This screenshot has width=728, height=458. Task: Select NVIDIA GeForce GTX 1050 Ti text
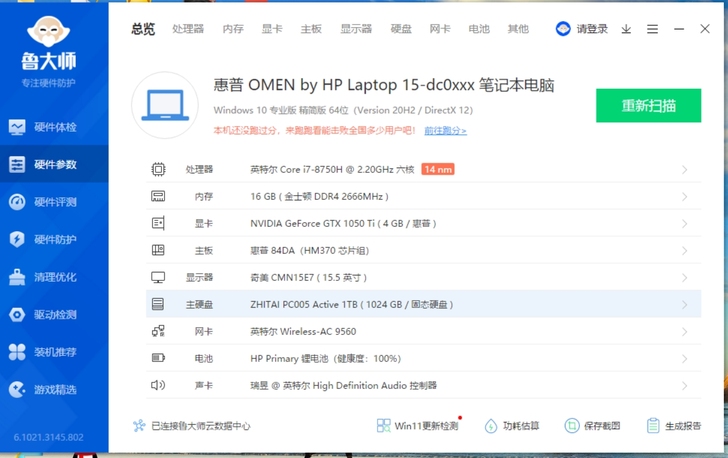pyautogui.click(x=343, y=223)
